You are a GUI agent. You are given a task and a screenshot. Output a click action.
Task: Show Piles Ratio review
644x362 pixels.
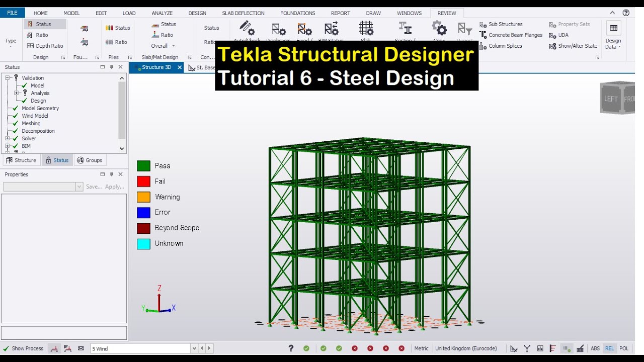tap(117, 42)
